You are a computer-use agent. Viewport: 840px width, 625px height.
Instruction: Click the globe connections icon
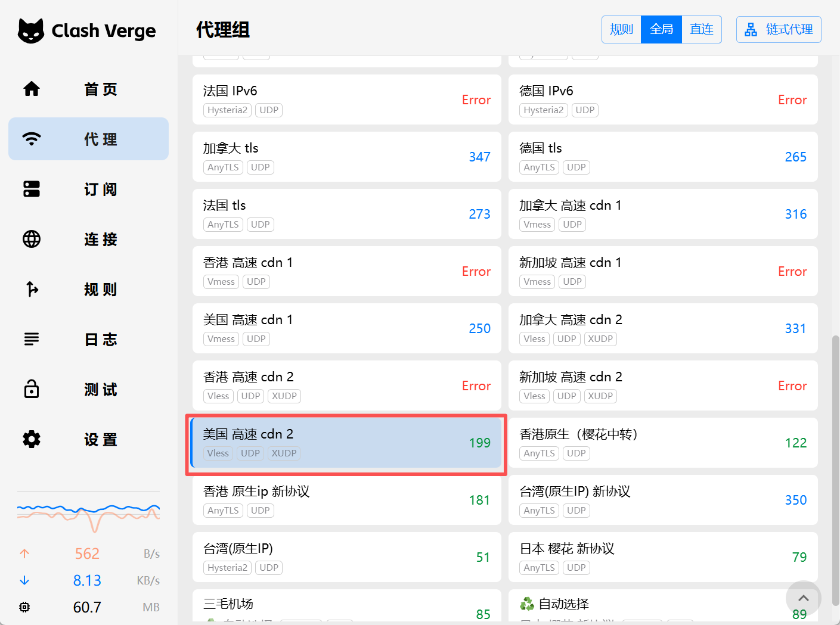[32, 239]
